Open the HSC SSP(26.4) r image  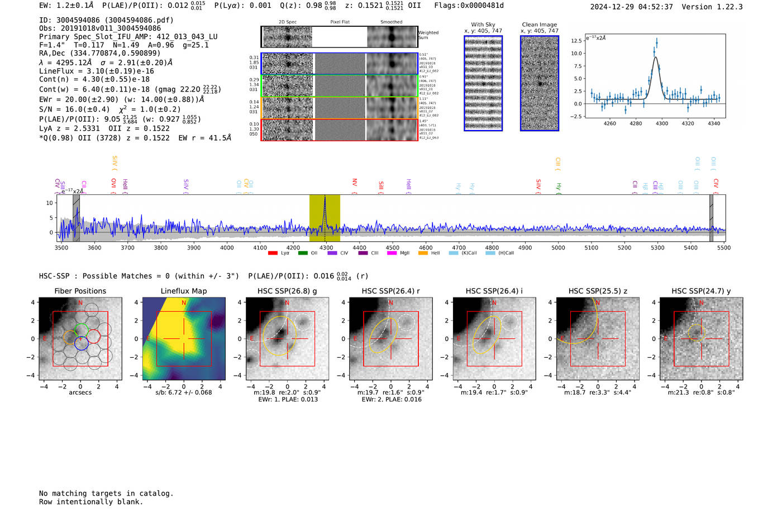coord(391,339)
